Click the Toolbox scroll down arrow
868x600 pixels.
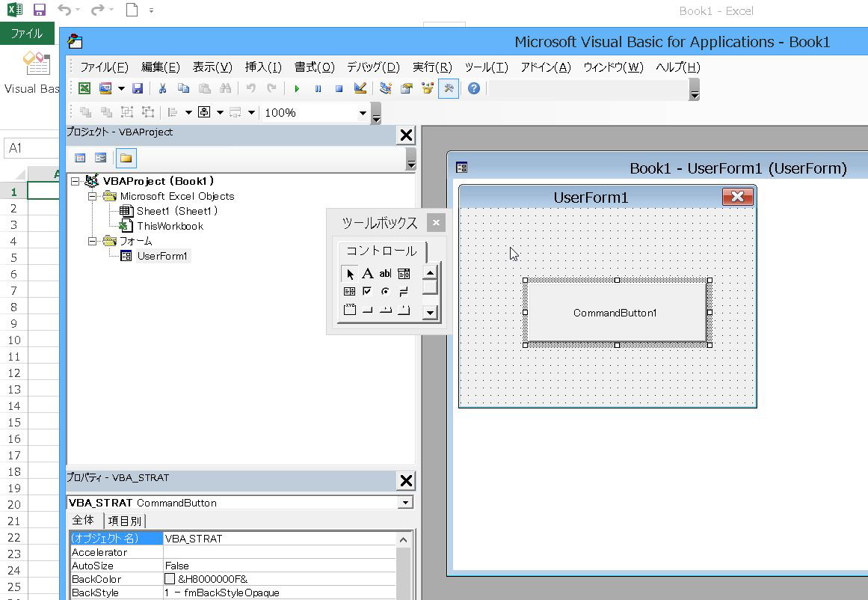(x=430, y=313)
